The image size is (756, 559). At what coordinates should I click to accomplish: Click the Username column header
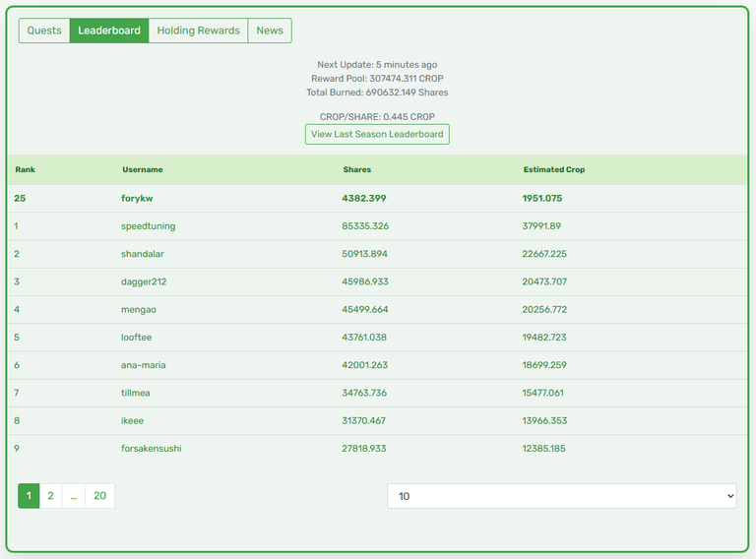pyautogui.click(x=142, y=169)
